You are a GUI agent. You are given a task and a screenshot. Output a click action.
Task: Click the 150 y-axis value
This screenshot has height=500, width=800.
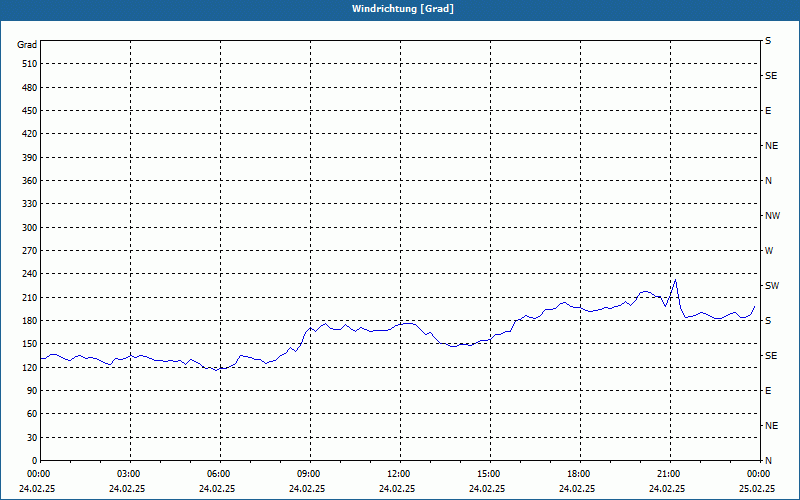click(30, 344)
